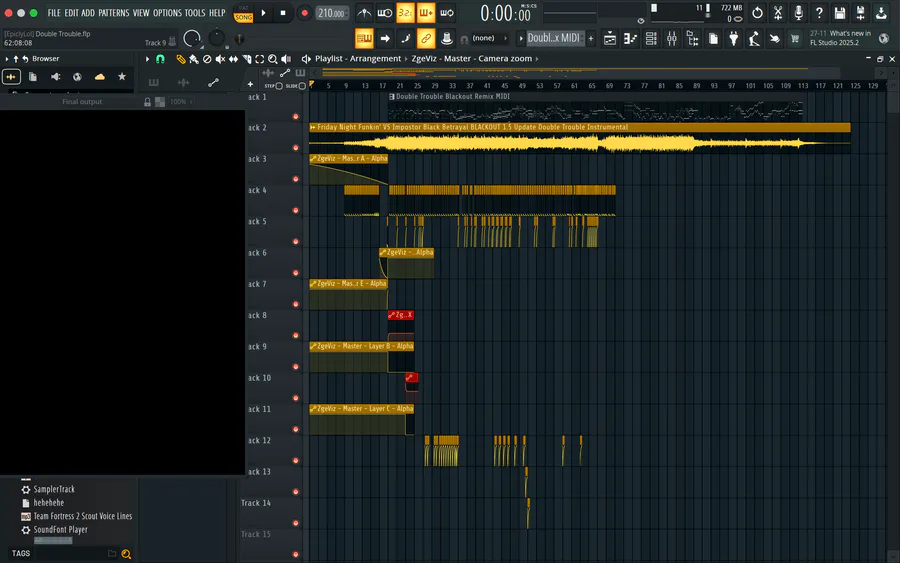The height and width of the screenshot is (563, 900).
Task: Open the Channel rack
Action: point(651,38)
